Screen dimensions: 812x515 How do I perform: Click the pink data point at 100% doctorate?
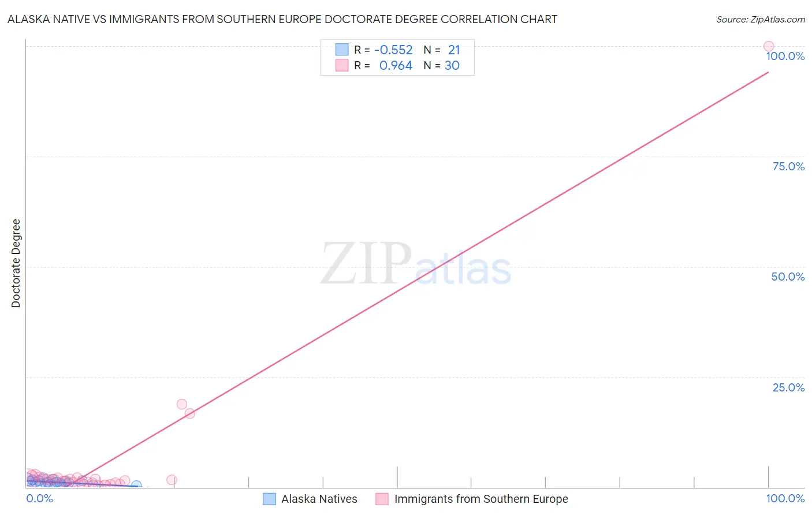pos(769,46)
